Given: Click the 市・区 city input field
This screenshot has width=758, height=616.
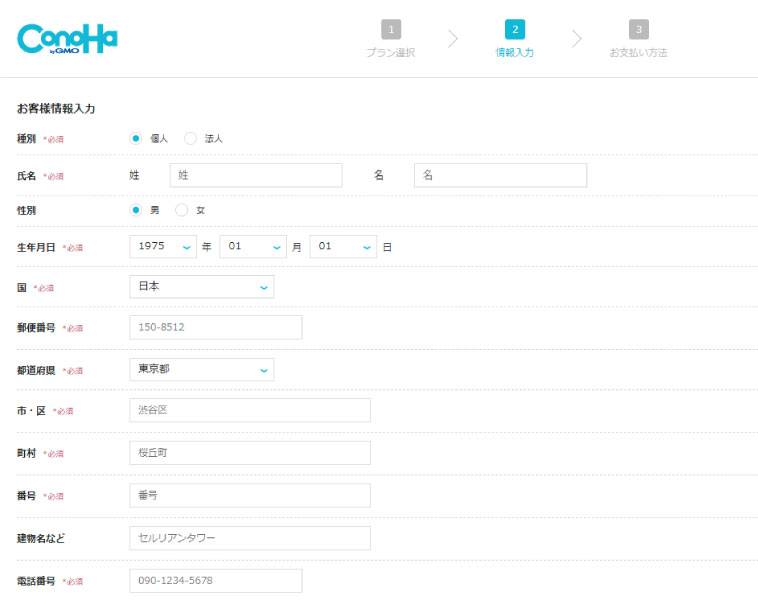Looking at the screenshot, I should 250,410.
